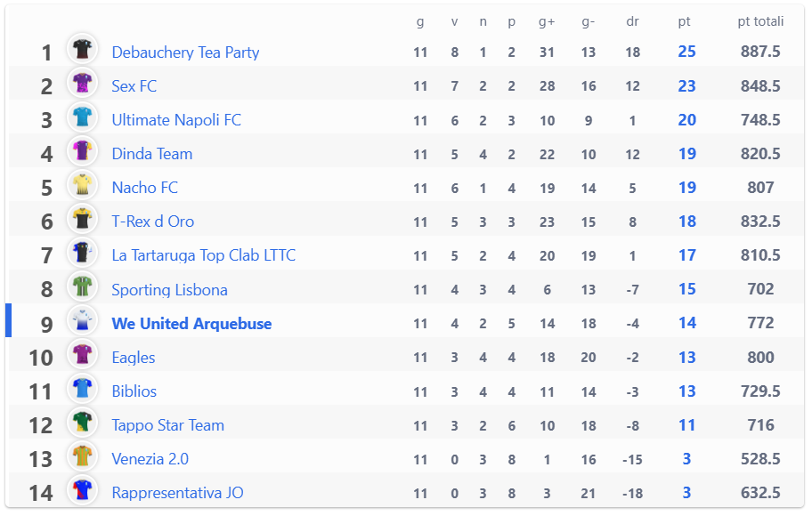The height and width of the screenshot is (516, 812).
Task: Open the Dinda Team link
Action: click(x=152, y=154)
